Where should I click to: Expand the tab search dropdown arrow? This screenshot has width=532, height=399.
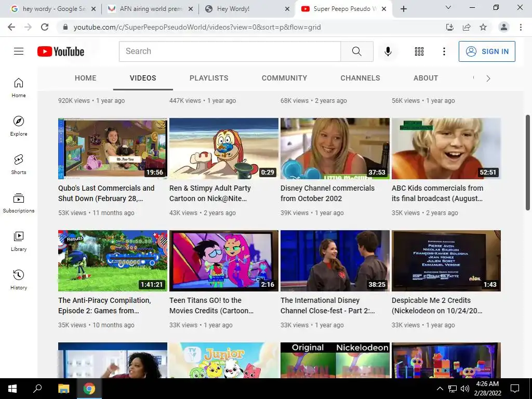(448, 7)
